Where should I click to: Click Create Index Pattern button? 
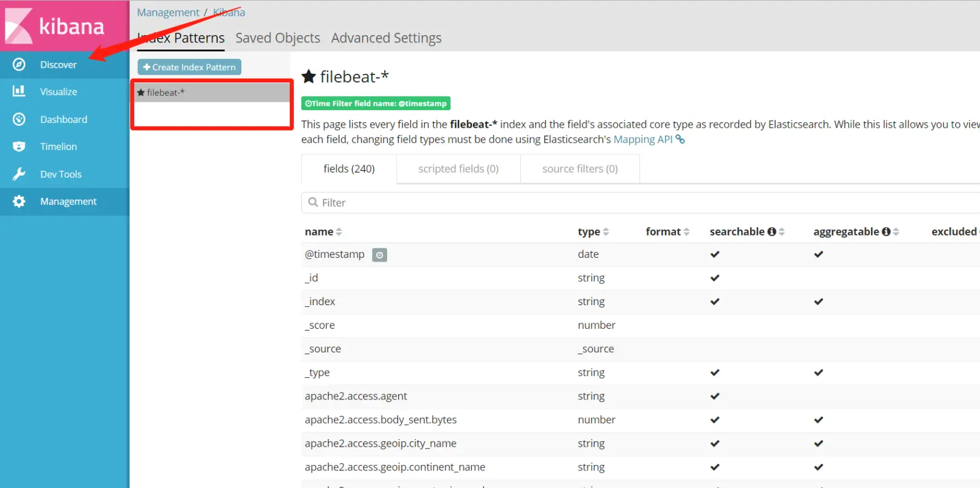[x=189, y=67]
